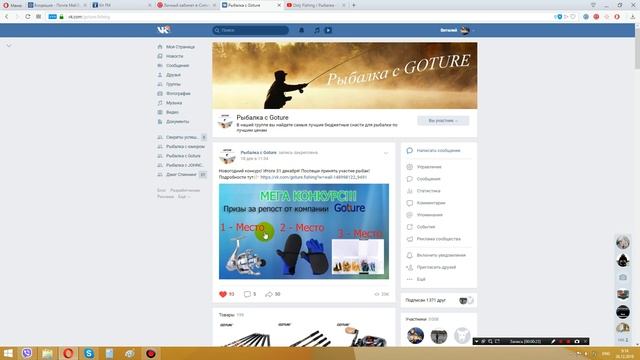Open the user profile menu in header

457,30
